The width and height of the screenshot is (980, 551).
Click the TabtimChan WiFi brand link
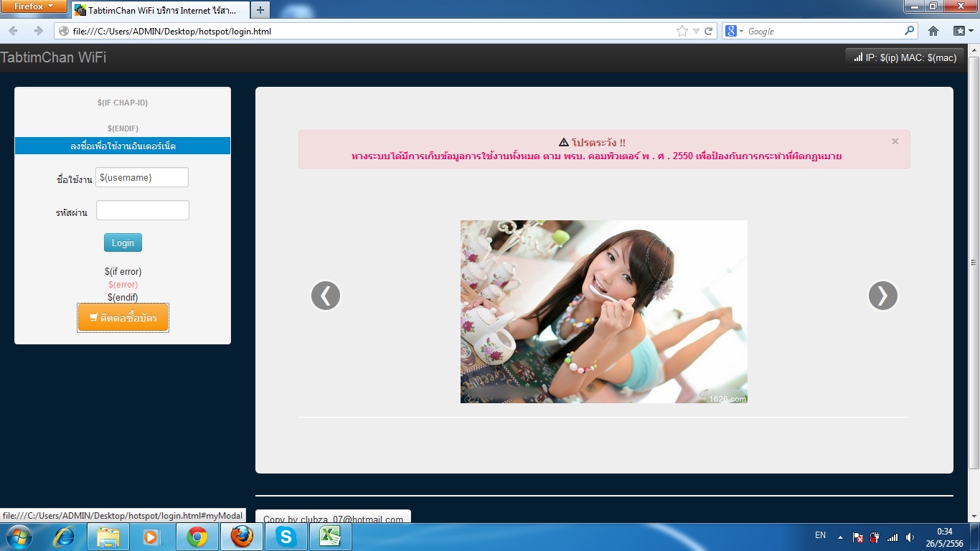[x=53, y=57]
